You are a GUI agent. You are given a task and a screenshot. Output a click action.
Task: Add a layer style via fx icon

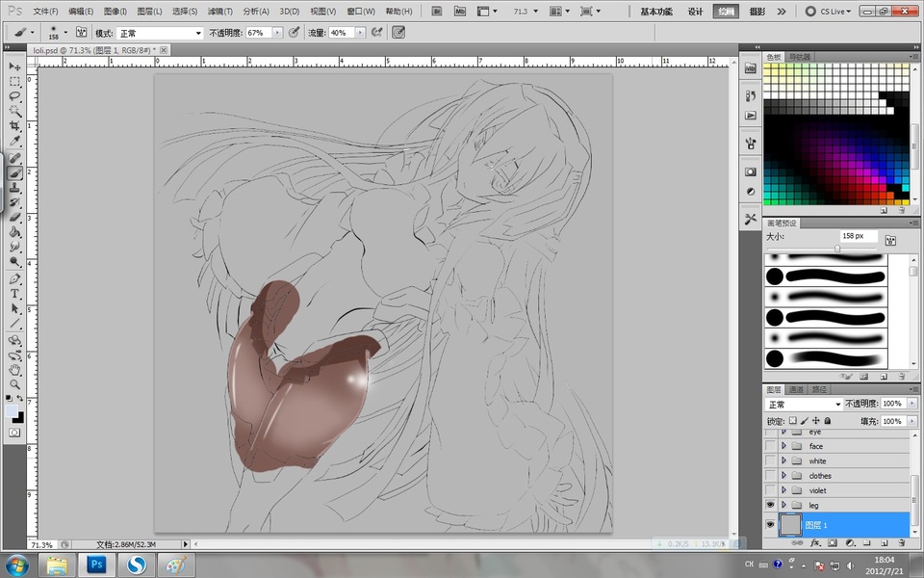pos(814,543)
